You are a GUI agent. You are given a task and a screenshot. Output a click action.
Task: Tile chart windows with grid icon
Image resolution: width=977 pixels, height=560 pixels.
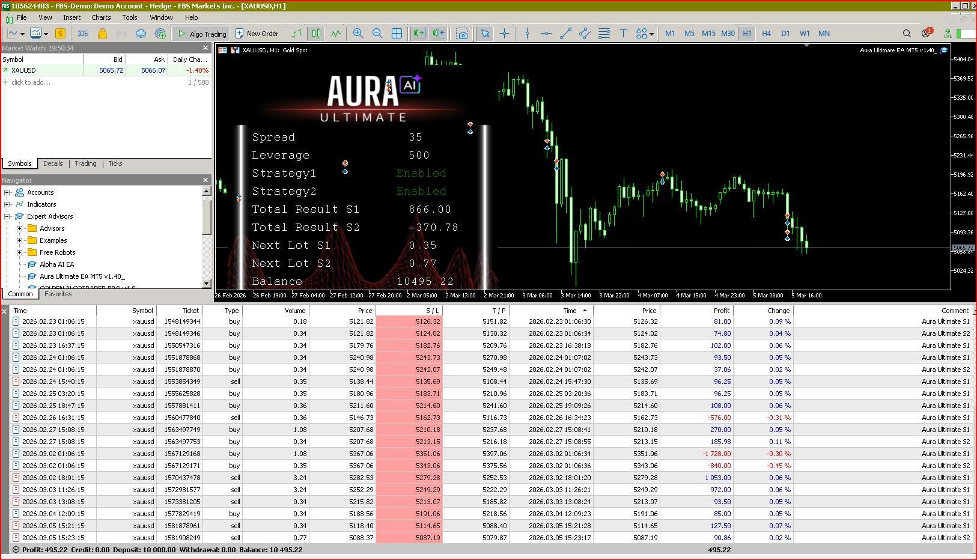397,34
